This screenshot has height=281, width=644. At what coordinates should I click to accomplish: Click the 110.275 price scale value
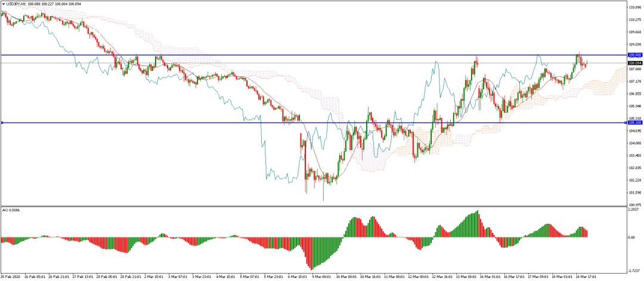point(634,20)
